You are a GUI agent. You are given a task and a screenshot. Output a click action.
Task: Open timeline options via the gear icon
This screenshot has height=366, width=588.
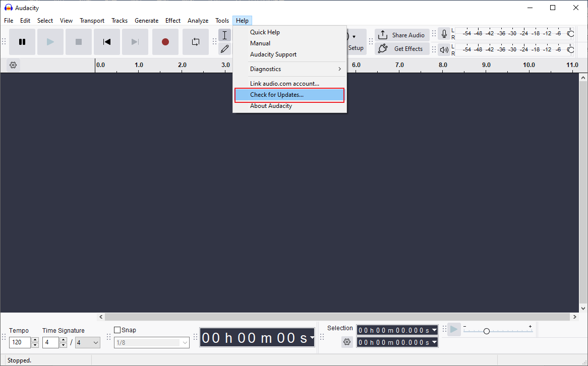13,65
